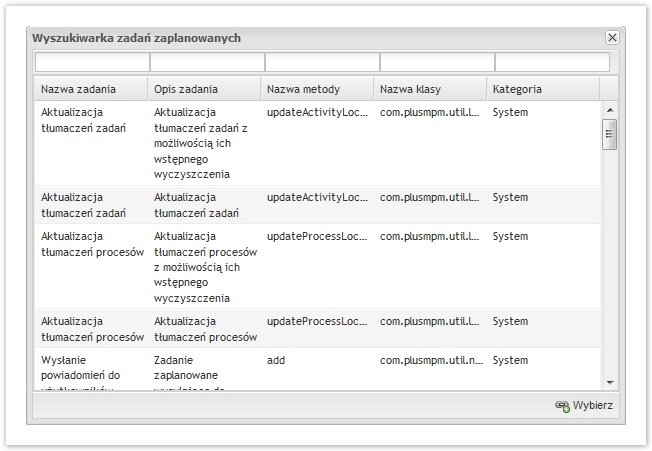Click the Wybierz link icon
Screen dimensions: 652x451
pyautogui.click(x=562, y=405)
